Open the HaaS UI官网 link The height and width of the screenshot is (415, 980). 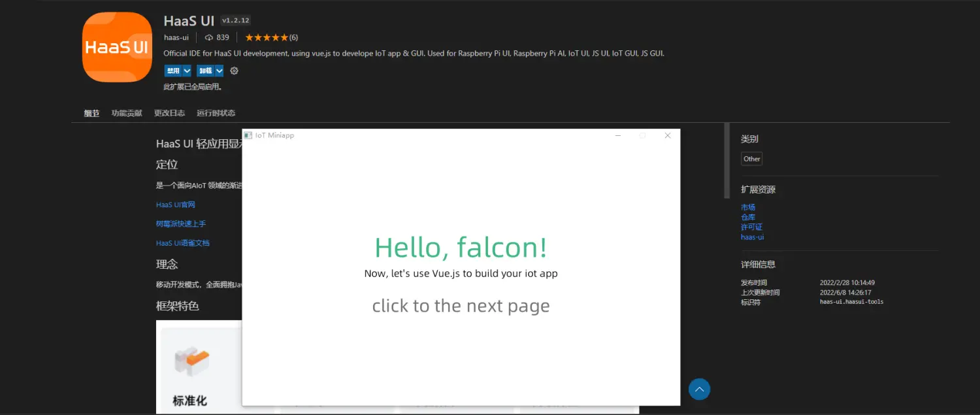pos(176,205)
